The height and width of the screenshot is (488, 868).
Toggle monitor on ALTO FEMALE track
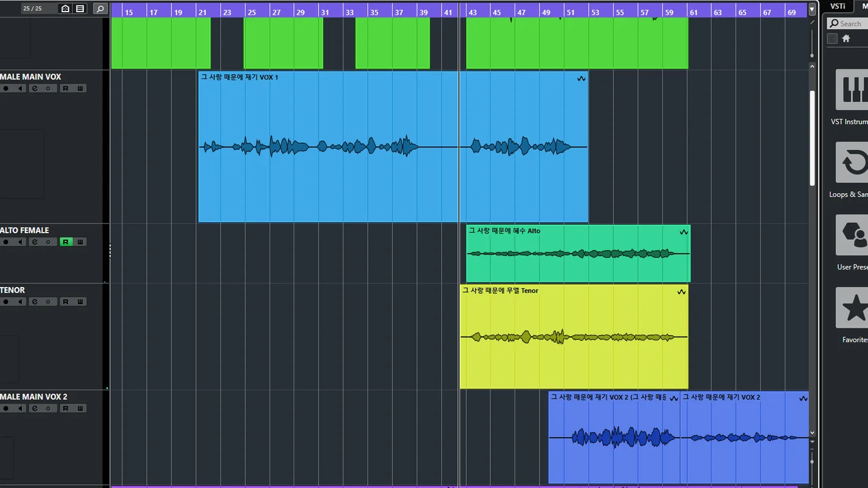pos(21,242)
